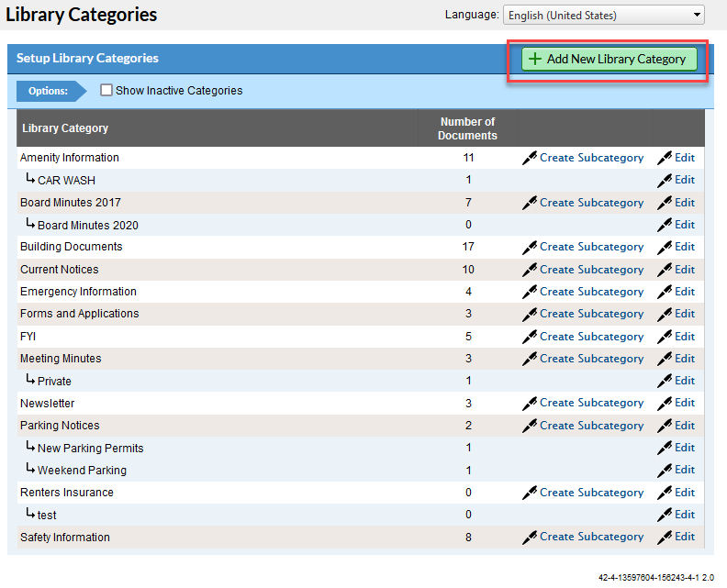This screenshot has height=588, width=727.
Task: Click edit pencil icon for Weekend Parking
Action: pyautogui.click(x=665, y=471)
